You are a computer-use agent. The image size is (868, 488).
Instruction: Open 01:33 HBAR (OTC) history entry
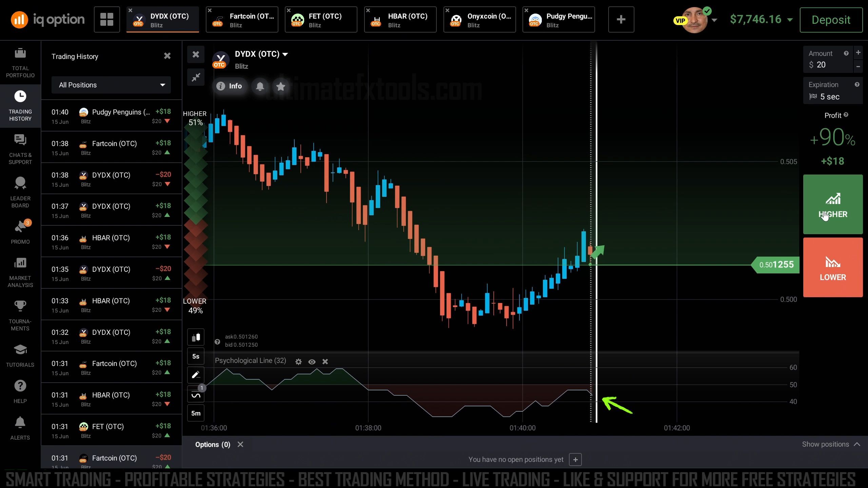(111, 304)
